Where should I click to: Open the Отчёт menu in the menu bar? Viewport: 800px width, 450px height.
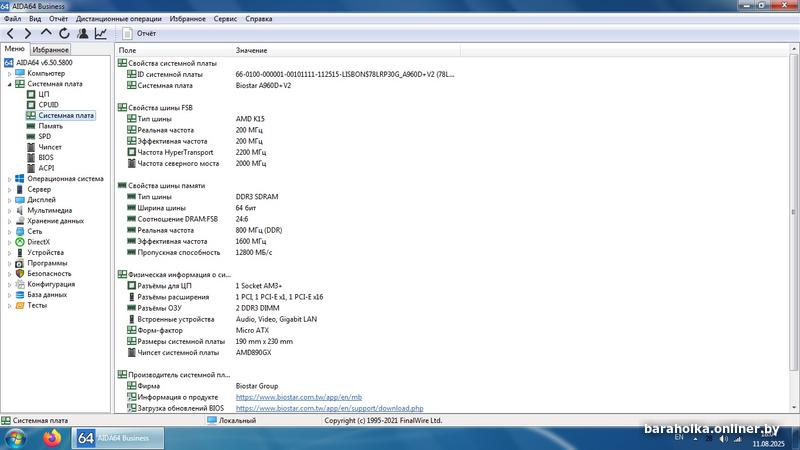(x=58, y=19)
